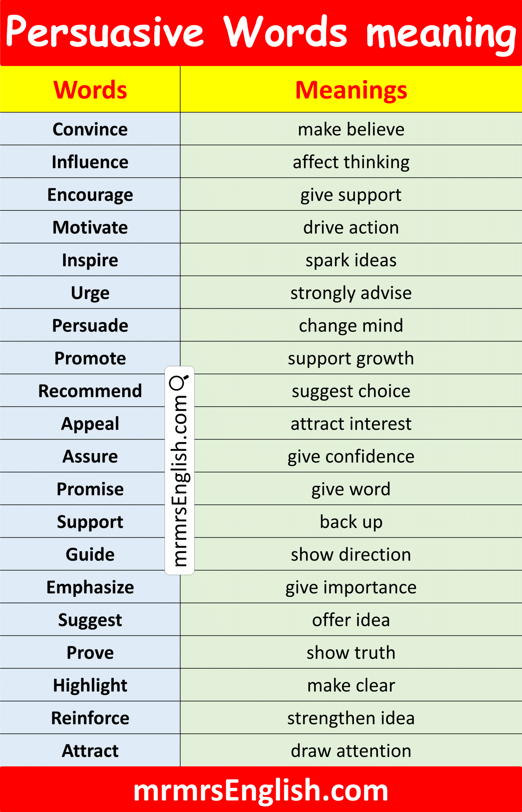
Task: Select the Words column header
Action: pos(90,90)
